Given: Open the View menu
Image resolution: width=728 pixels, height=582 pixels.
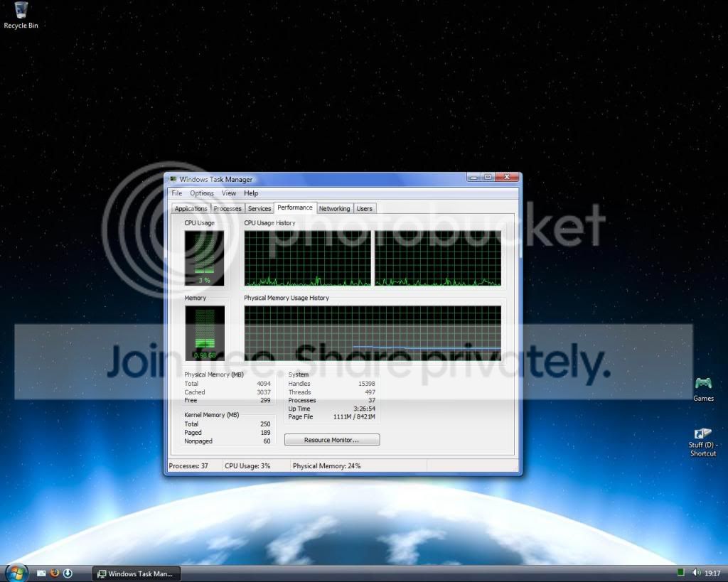Looking at the screenshot, I should coord(228,193).
